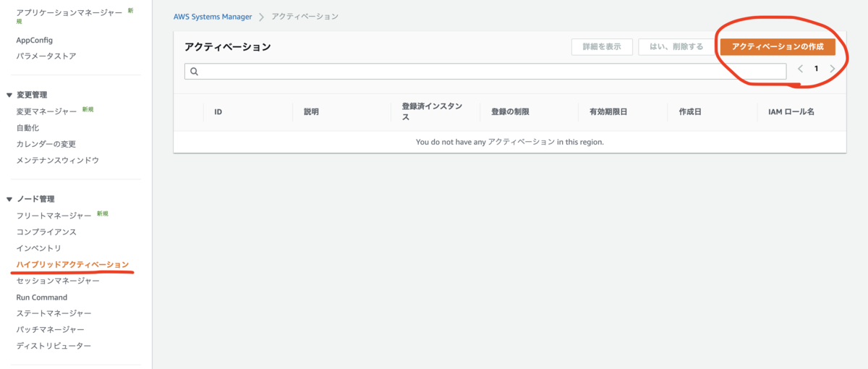This screenshot has width=868, height=369.
Task: Click 詳細を表示 button
Action: click(602, 46)
